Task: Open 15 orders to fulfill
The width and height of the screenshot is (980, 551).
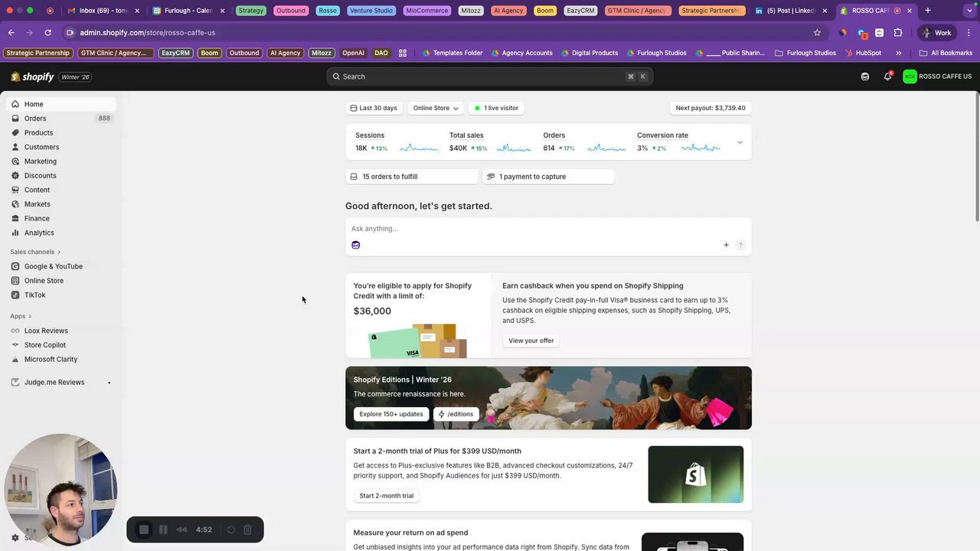Action: tap(412, 177)
